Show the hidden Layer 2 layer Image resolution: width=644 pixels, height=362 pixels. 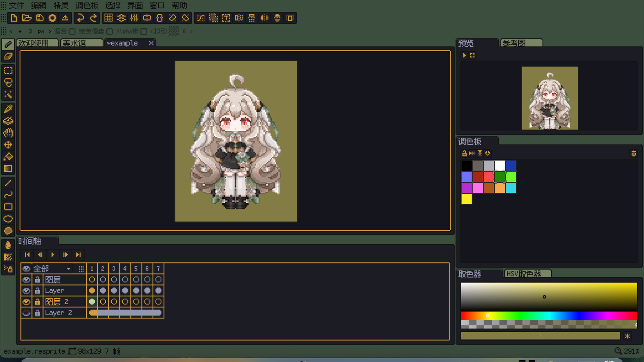[x=26, y=313]
